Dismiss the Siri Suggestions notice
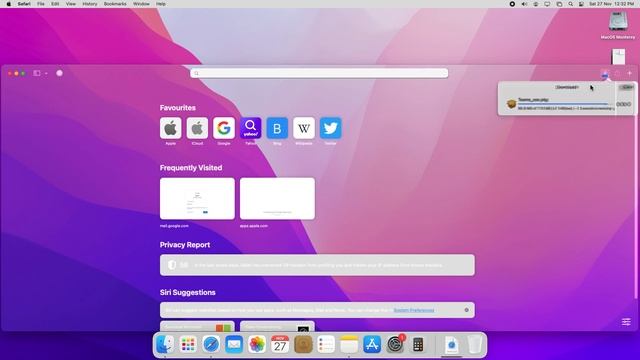Viewport: 640px width, 360px height. (467, 310)
